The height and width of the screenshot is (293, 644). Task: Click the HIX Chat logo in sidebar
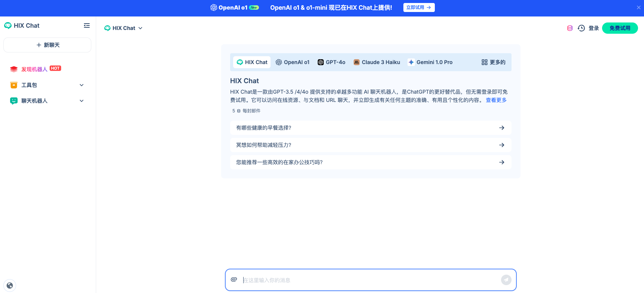point(22,25)
